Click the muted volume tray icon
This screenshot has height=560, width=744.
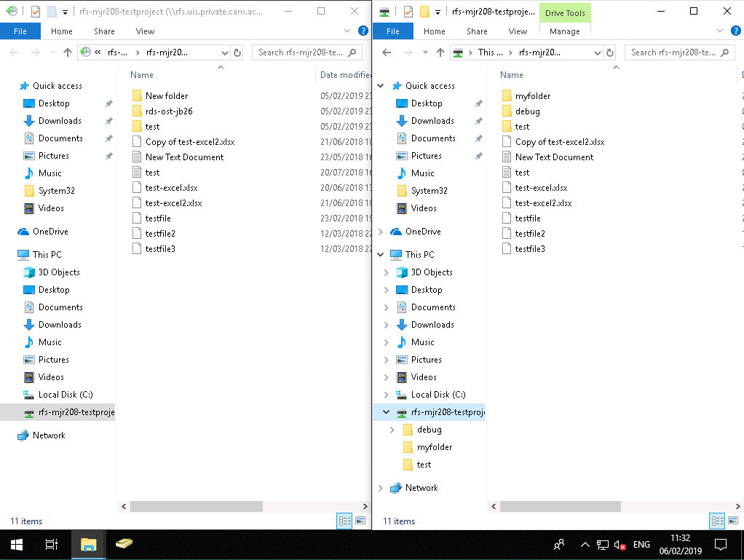point(620,545)
